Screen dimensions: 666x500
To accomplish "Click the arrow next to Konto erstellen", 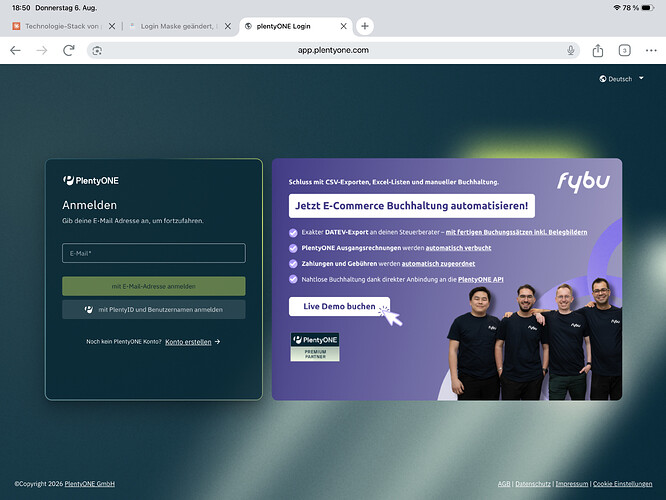I will [217, 342].
